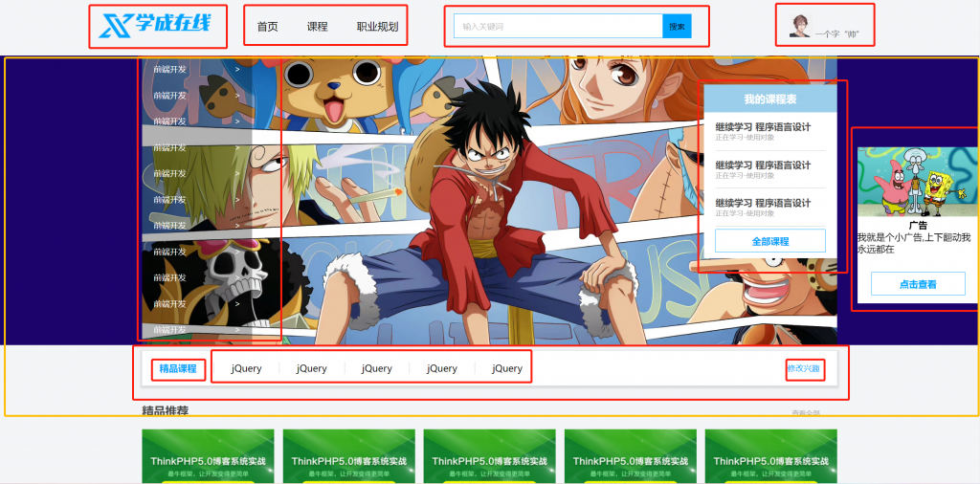Click the username 一个字"帅"
Image resolution: width=980 pixels, height=484 pixels.
(837, 34)
